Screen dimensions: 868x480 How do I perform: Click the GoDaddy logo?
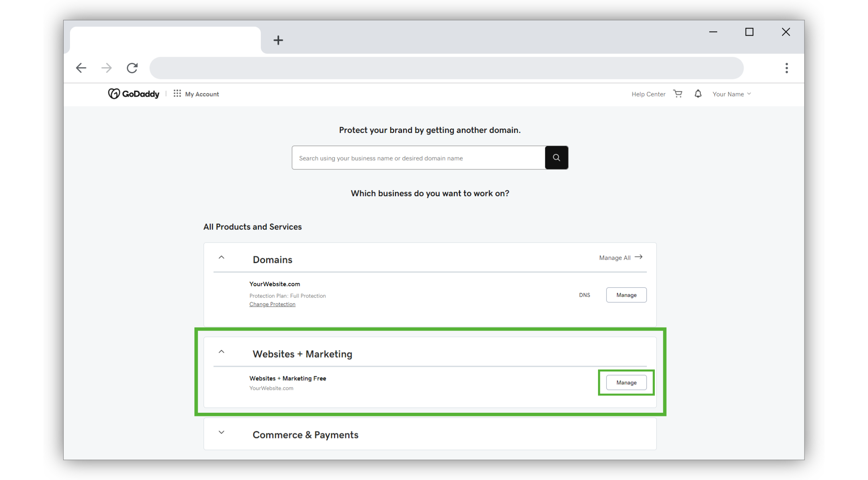(x=134, y=94)
